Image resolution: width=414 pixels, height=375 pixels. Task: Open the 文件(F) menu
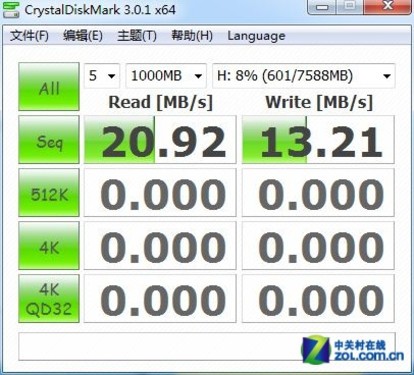(x=29, y=36)
